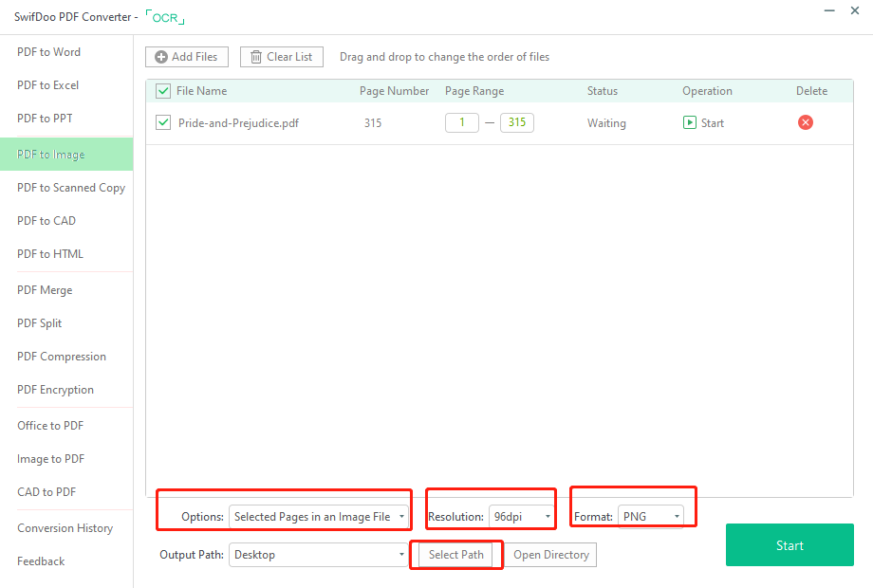
Task: Switch to PDF to Word
Action: coord(49,52)
